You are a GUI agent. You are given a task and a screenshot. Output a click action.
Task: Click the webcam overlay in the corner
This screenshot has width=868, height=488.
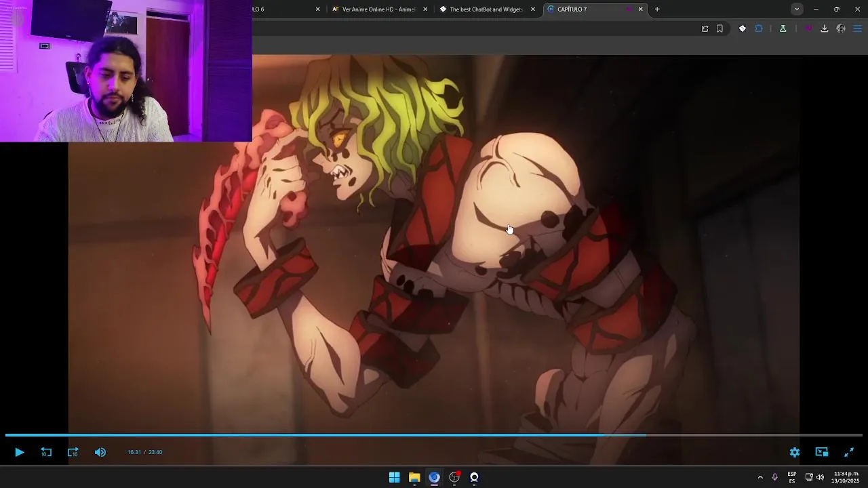pos(126,70)
